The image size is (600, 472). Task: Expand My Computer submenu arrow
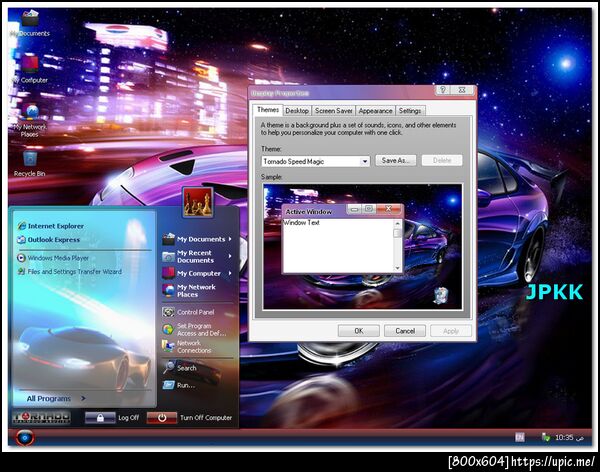click(230, 273)
